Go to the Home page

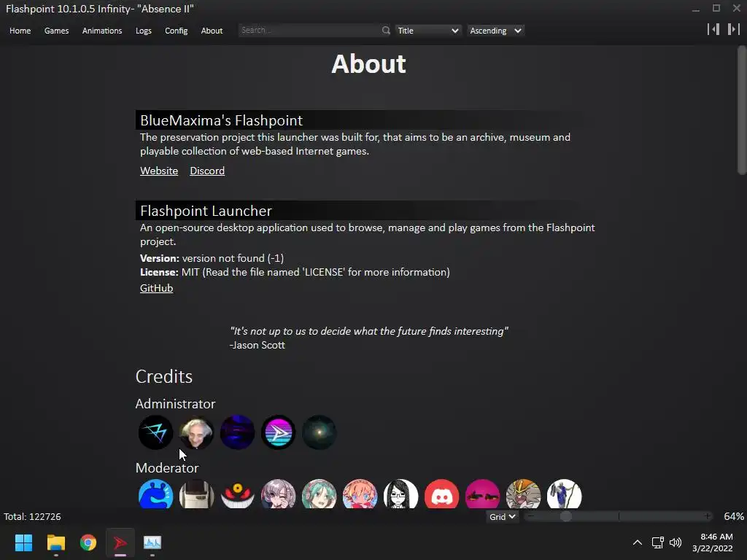(20, 31)
